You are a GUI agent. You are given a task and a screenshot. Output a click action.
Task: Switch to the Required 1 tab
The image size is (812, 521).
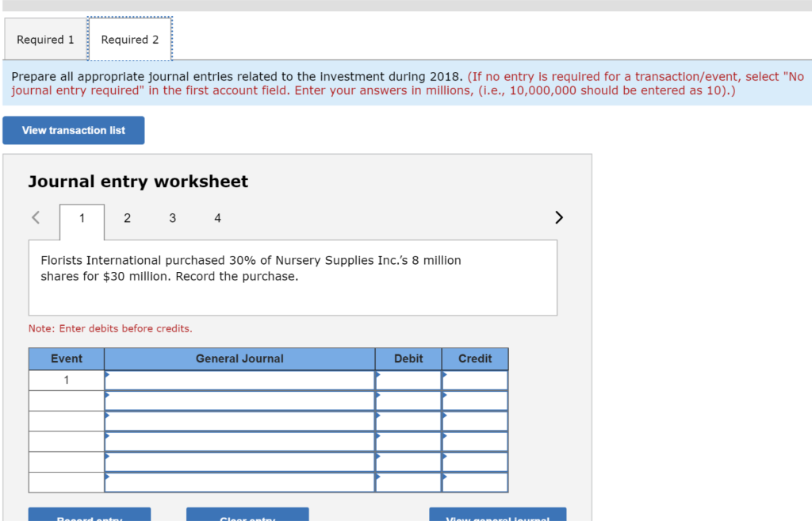pyautogui.click(x=44, y=39)
